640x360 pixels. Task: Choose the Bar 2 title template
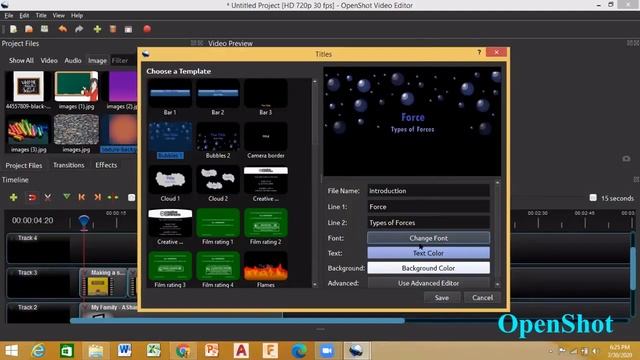pos(218,98)
